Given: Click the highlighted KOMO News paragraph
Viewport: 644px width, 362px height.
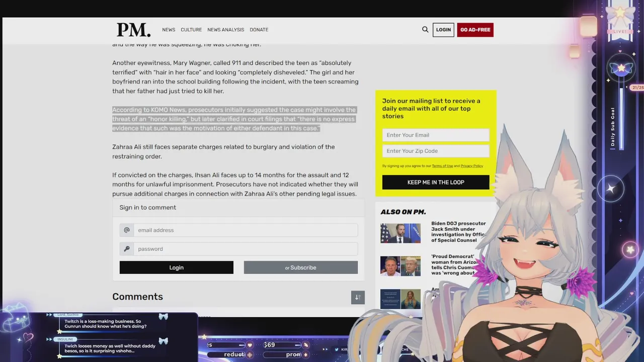Looking at the screenshot, I should pos(234,119).
